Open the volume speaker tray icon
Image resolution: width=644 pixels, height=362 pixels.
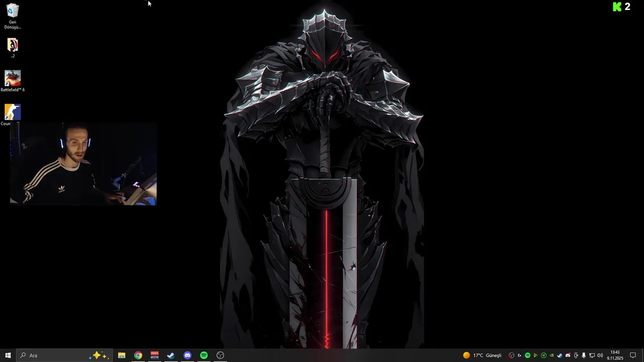[x=600, y=355]
